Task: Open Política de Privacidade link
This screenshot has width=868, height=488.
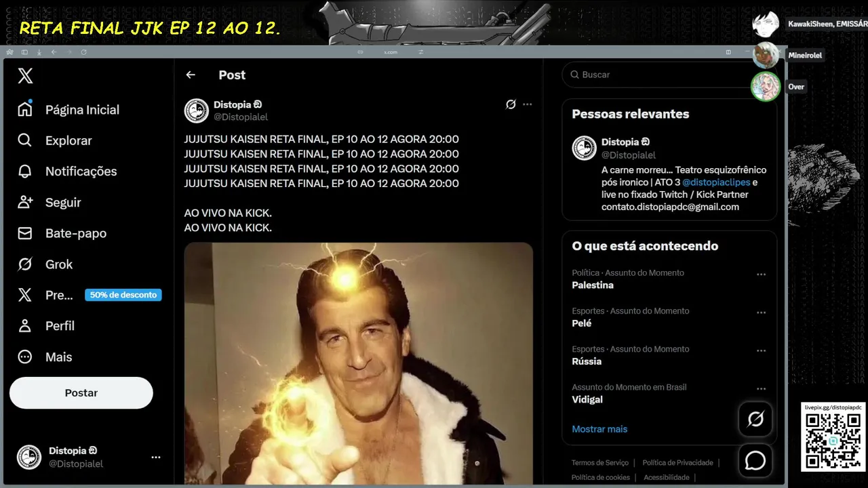Action: [678, 463]
